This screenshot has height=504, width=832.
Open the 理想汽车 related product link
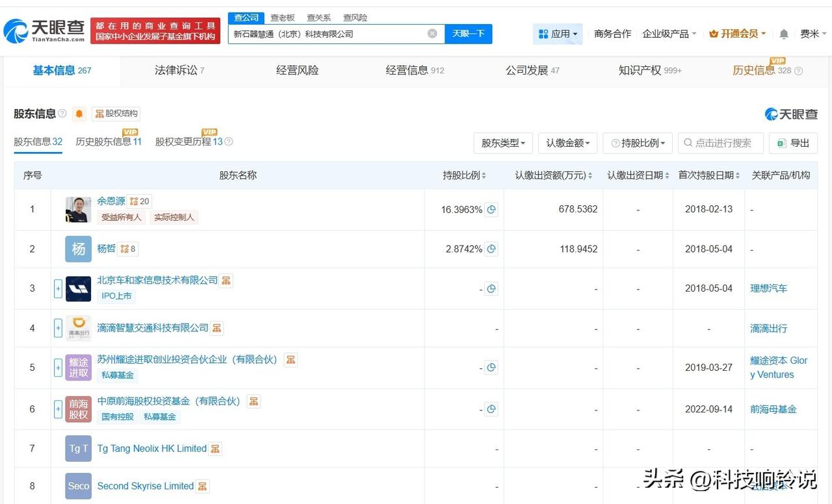(x=768, y=288)
